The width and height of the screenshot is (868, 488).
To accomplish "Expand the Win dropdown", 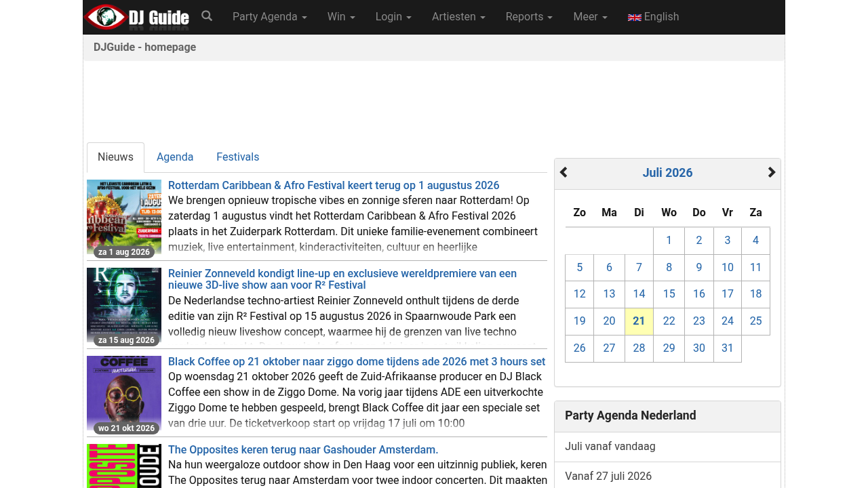I will [x=341, y=17].
